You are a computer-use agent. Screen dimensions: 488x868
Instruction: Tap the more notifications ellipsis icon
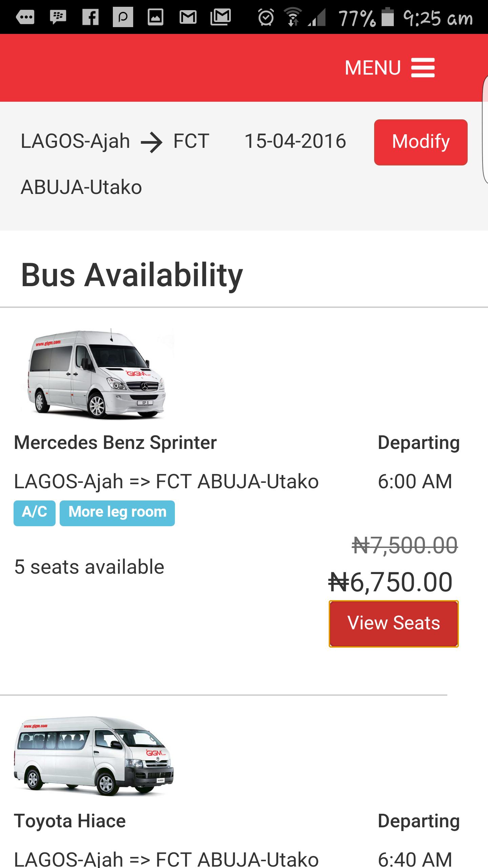coord(25,17)
